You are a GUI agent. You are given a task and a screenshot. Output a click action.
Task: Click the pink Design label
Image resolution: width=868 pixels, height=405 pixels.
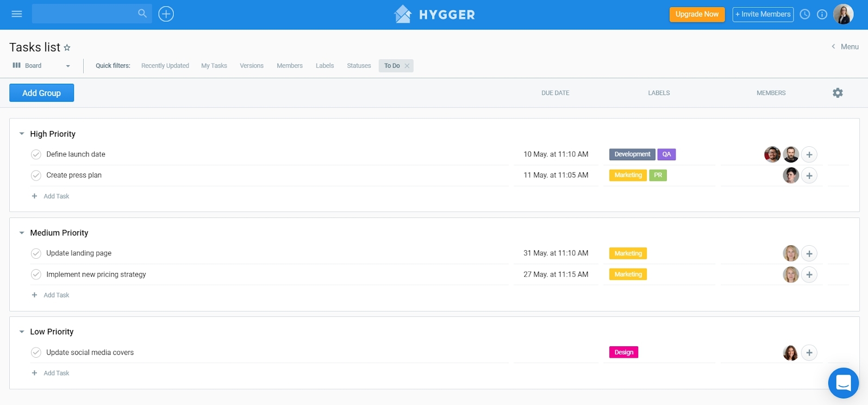pos(623,352)
